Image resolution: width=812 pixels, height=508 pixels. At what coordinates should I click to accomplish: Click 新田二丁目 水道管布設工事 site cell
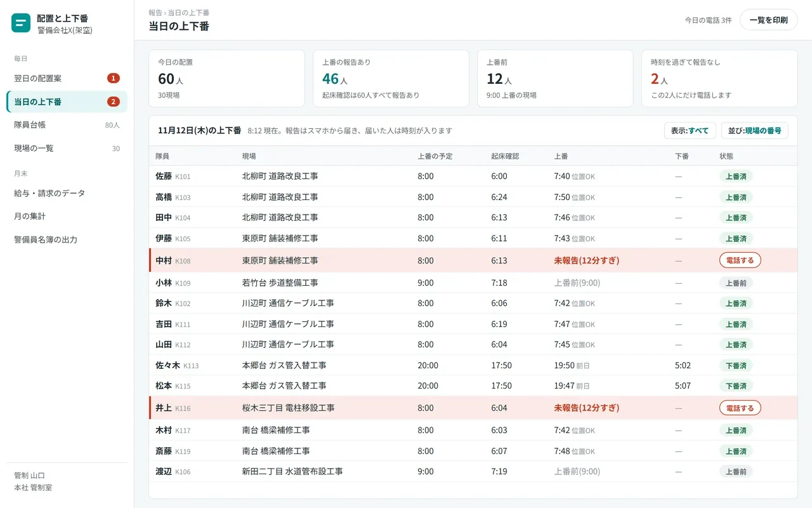point(292,472)
